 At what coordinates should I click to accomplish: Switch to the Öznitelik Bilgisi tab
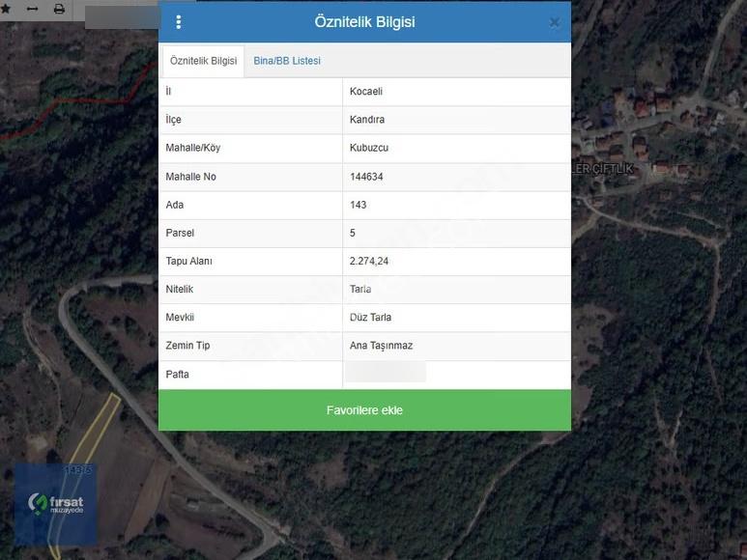tap(204, 61)
